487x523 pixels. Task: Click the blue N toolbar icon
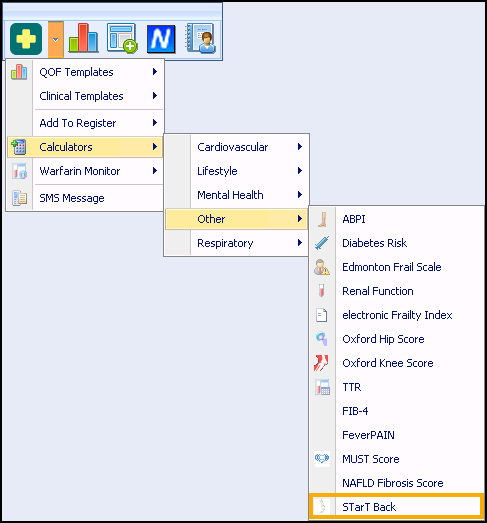pos(161,39)
